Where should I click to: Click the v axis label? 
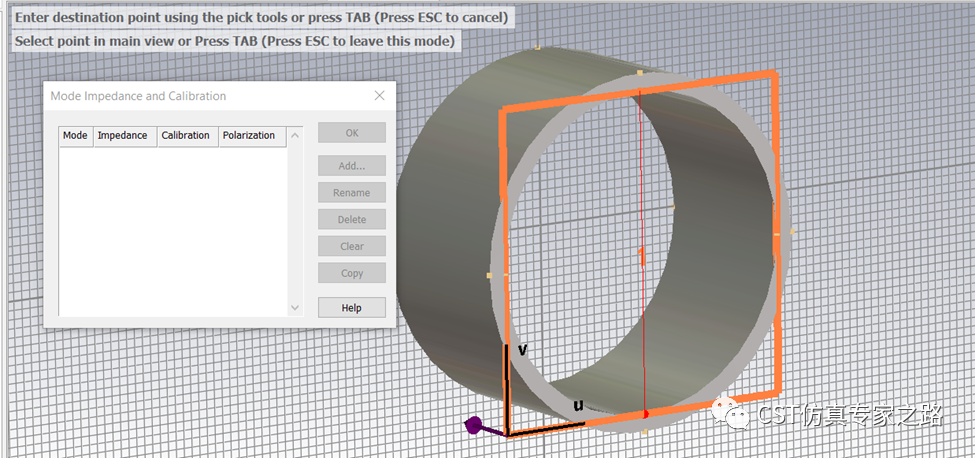[x=522, y=350]
